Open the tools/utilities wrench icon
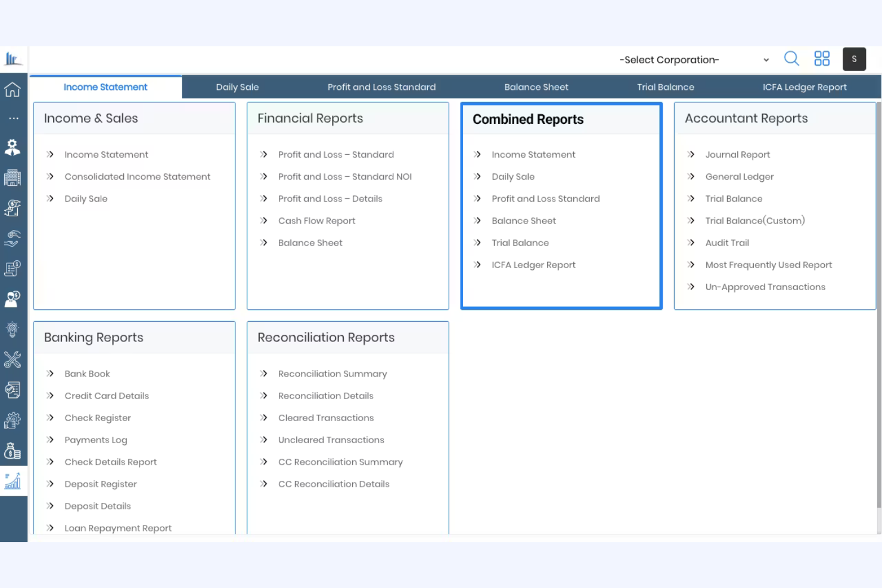 (x=13, y=360)
